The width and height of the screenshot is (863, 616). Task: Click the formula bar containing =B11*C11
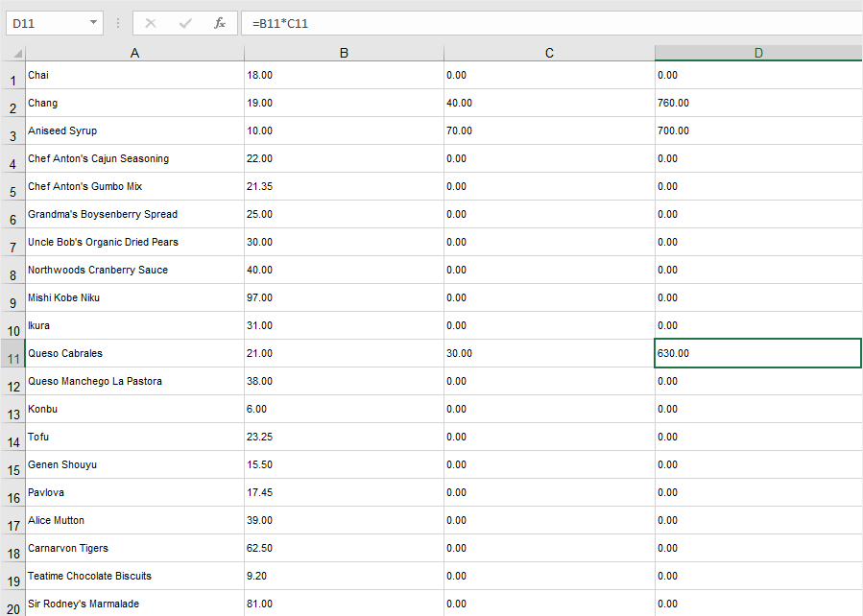click(x=547, y=23)
